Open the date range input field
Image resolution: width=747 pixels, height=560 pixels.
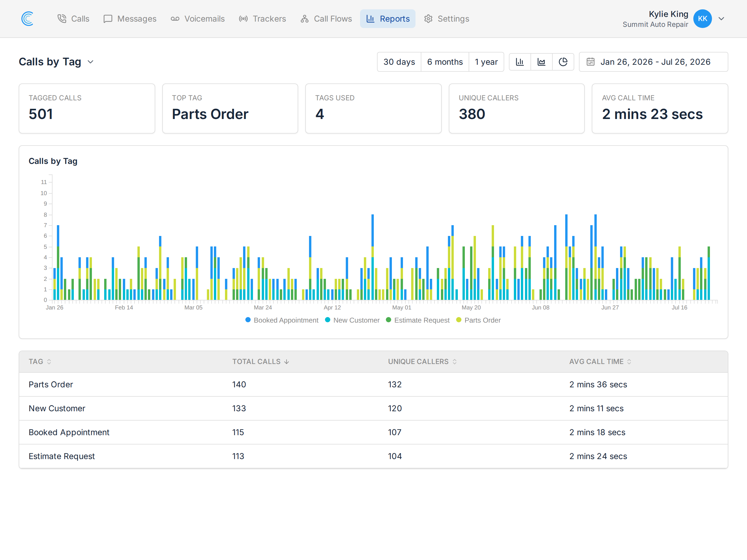(x=653, y=62)
